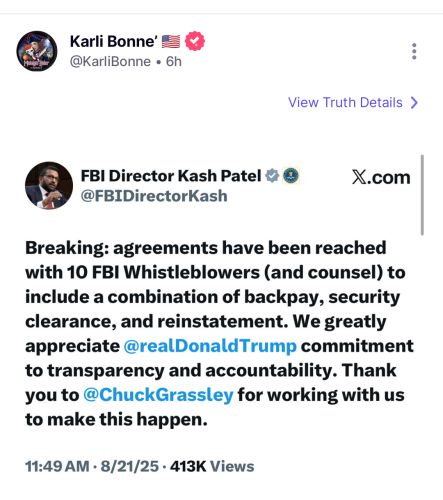This screenshot has width=443, height=500.
Task: Click the X.com logo
Action: (381, 177)
